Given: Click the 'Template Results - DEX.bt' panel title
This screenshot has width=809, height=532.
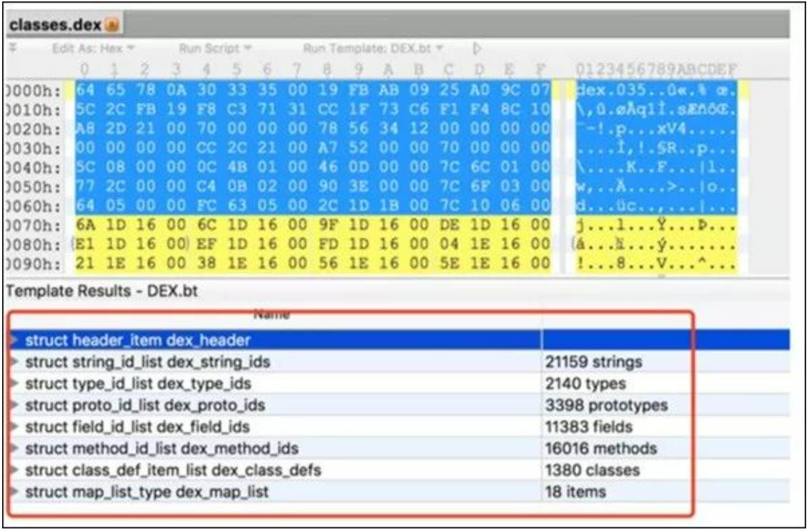Looking at the screenshot, I should [101, 291].
